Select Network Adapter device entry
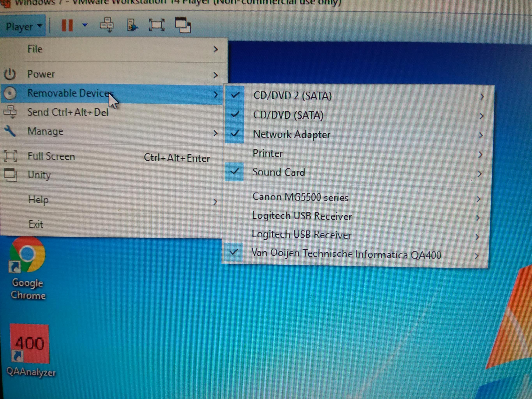This screenshot has height=399, width=532. coord(358,134)
